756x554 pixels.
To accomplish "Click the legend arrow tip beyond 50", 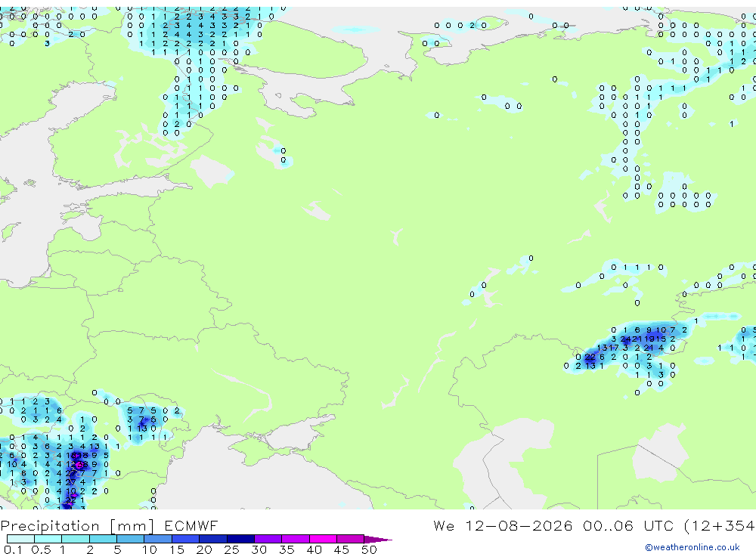I will tap(379, 539).
